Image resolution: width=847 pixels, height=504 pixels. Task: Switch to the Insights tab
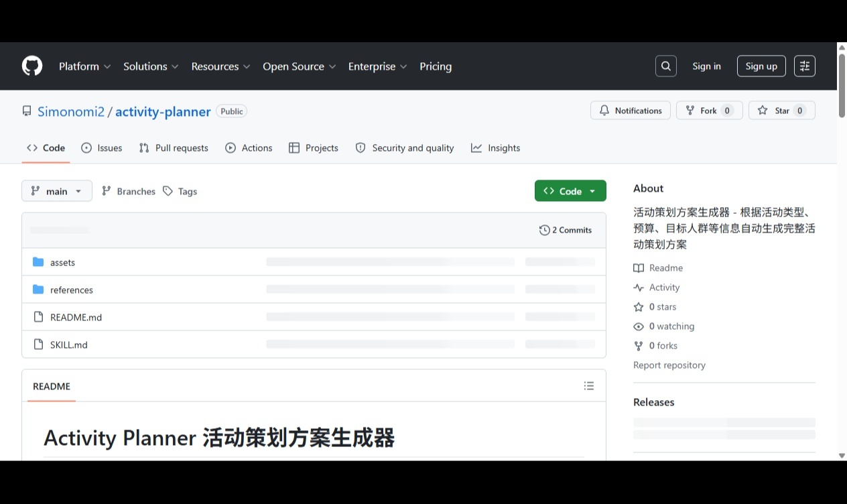tap(496, 148)
